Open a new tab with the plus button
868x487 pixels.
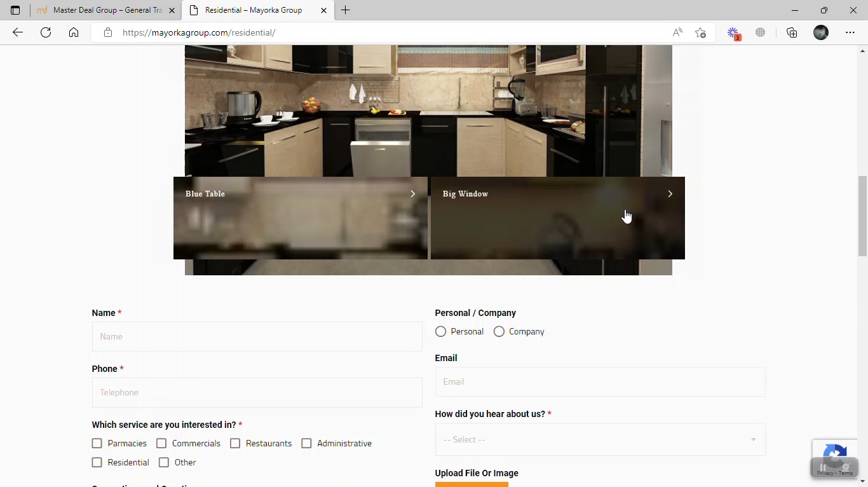click(346, 10)
